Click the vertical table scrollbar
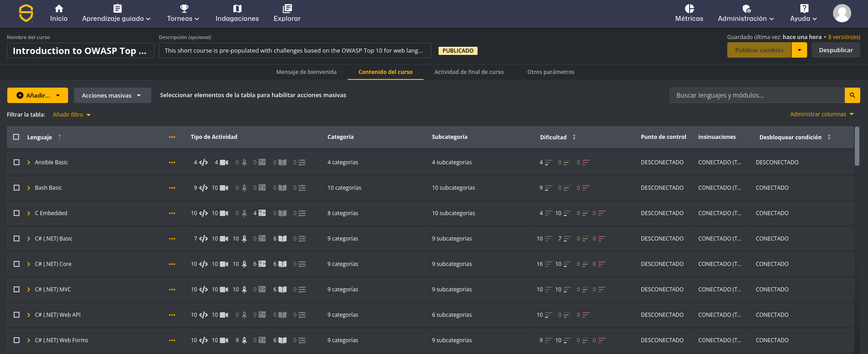This screenshot has width=868, height=354. pyautogui.click(x=857, y=146)
